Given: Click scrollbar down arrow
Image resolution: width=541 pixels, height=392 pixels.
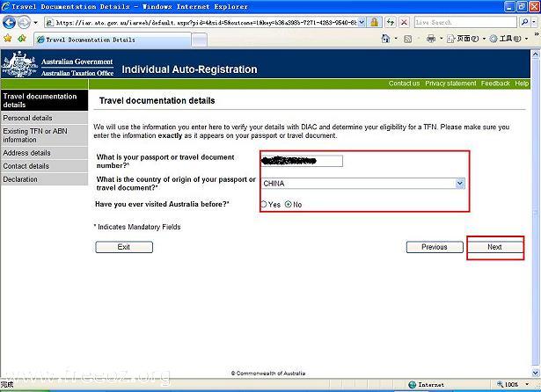Looking at the screenshot, I should [535, 373].
